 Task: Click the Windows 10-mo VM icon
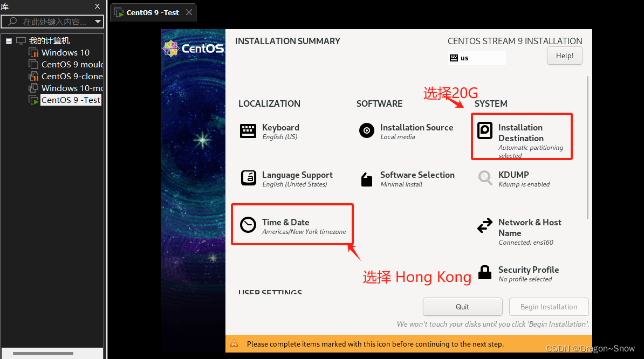click(x=33, y=88)
